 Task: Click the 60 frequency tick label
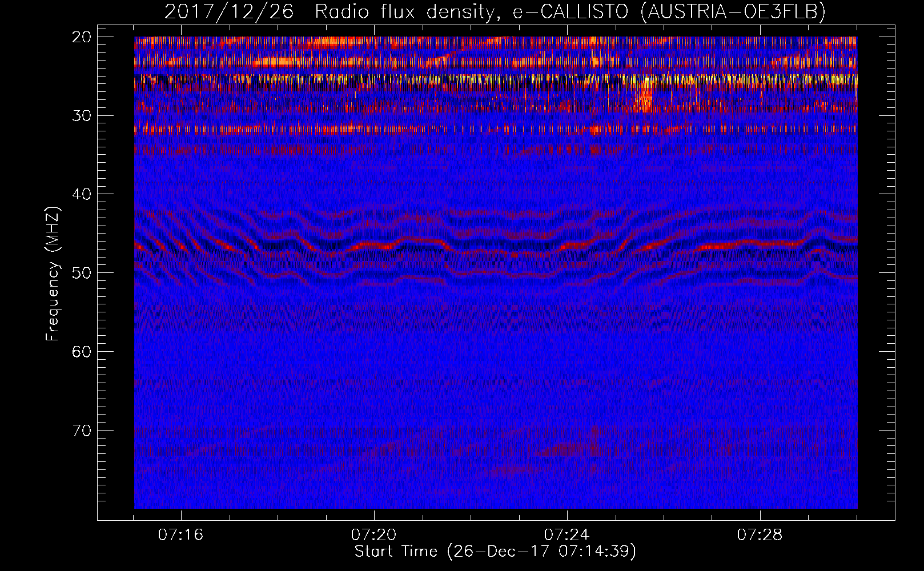coord(82,352)
